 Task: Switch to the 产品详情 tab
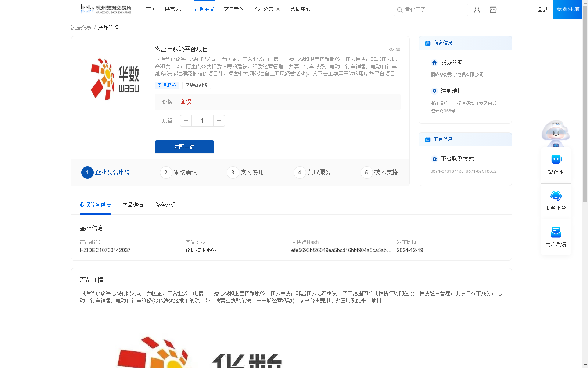pos(133,205)
